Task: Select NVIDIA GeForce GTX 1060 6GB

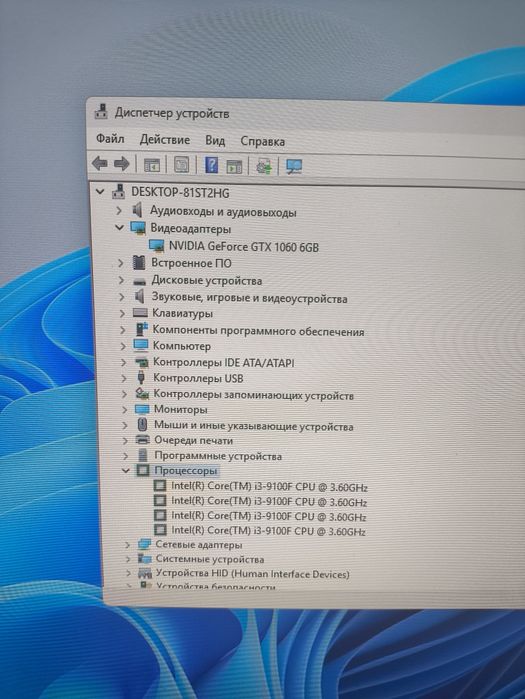Action: point(244,246)
